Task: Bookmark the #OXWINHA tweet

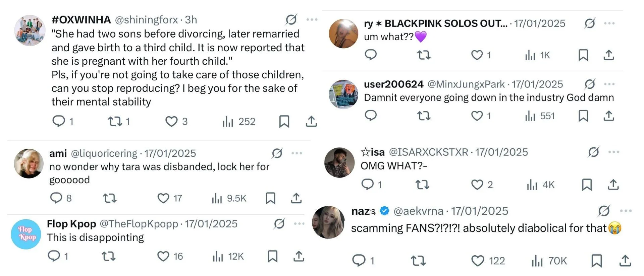Action: pos(284,121)
